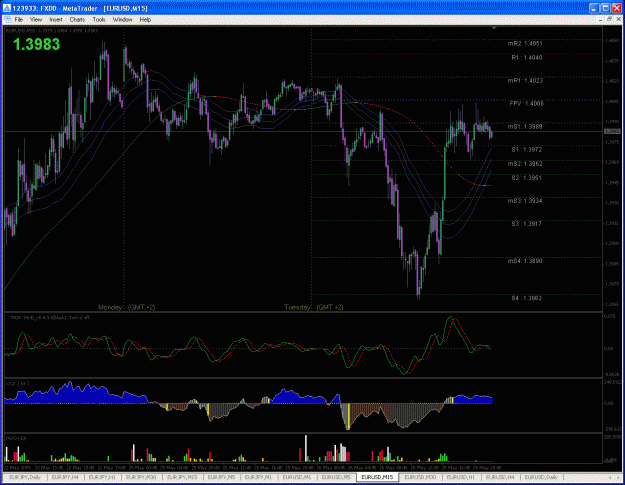Open the Tools menu
The image size is (625, 485).
click(99, 20)
